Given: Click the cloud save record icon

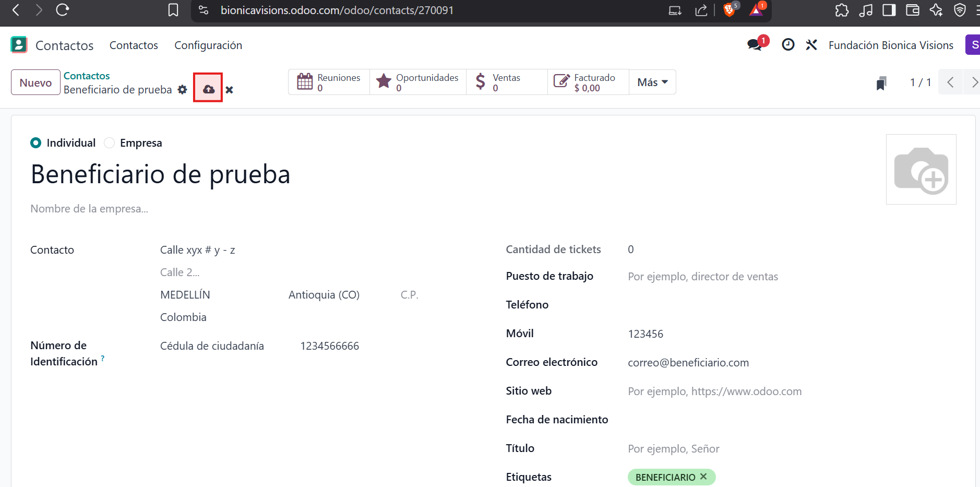Looking at the screenshot, I should 208,89.
